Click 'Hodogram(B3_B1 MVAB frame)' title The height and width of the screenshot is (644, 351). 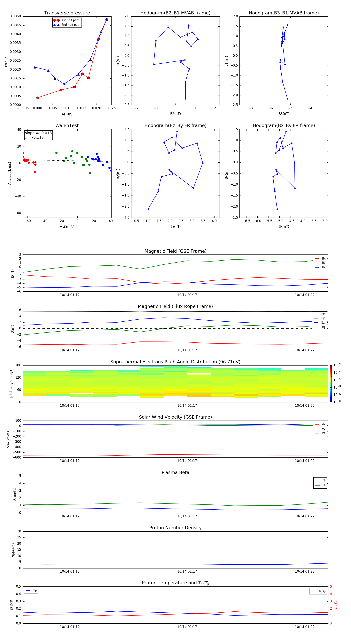pos(284,13)
